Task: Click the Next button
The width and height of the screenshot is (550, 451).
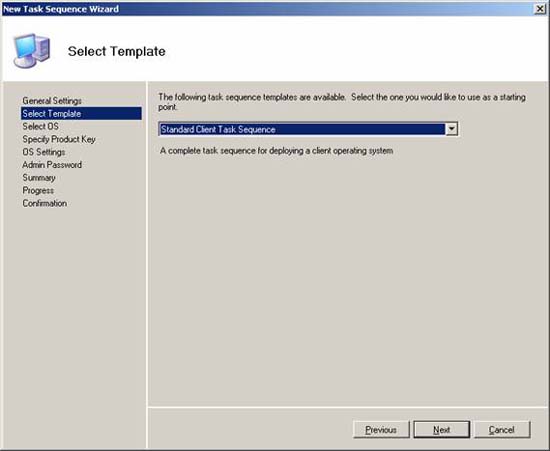Action: click(442, 430)
